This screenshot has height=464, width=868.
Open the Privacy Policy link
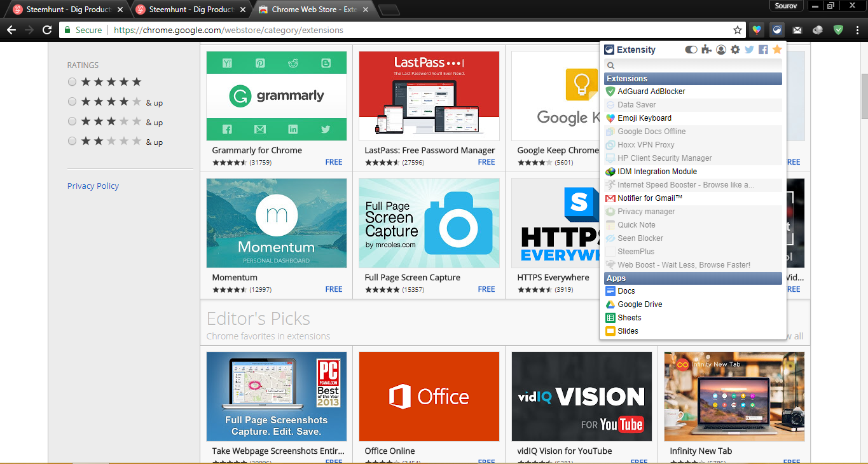(93, 186)
